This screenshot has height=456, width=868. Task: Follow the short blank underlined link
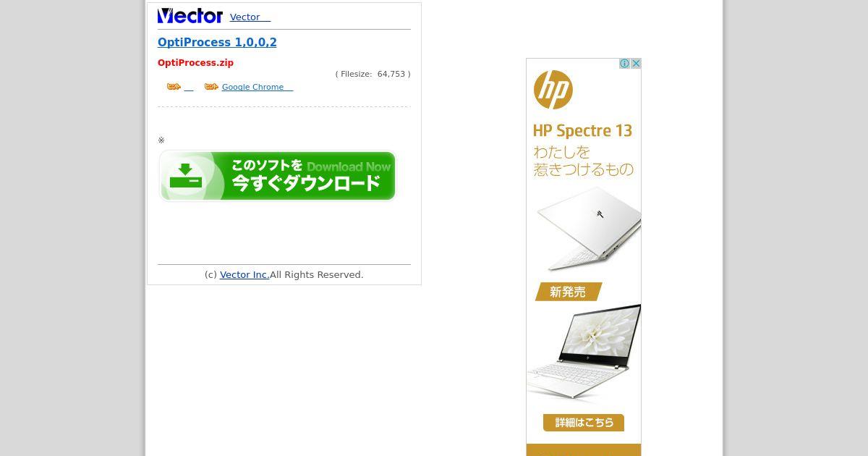189,88
